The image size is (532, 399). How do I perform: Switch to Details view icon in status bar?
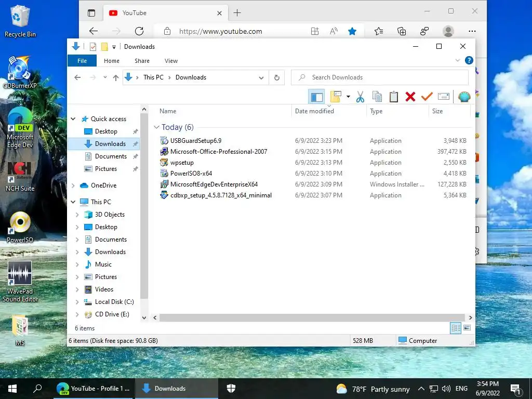456,328
